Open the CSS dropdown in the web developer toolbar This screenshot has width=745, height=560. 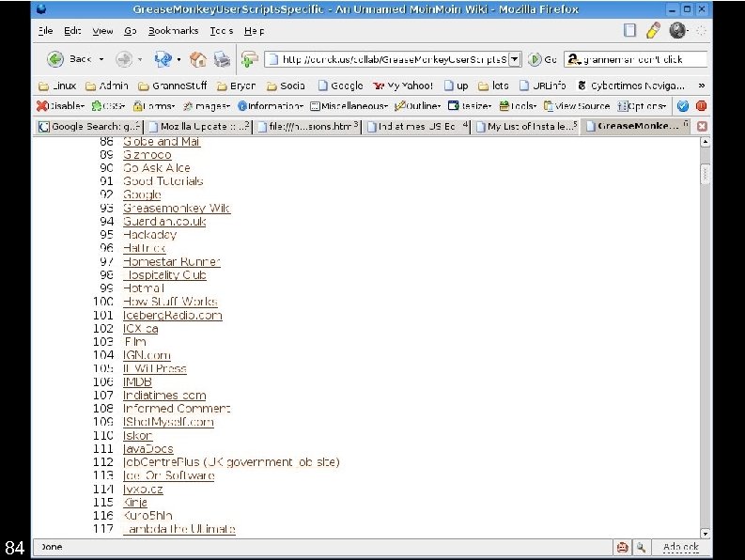click(x=108, y=106)
